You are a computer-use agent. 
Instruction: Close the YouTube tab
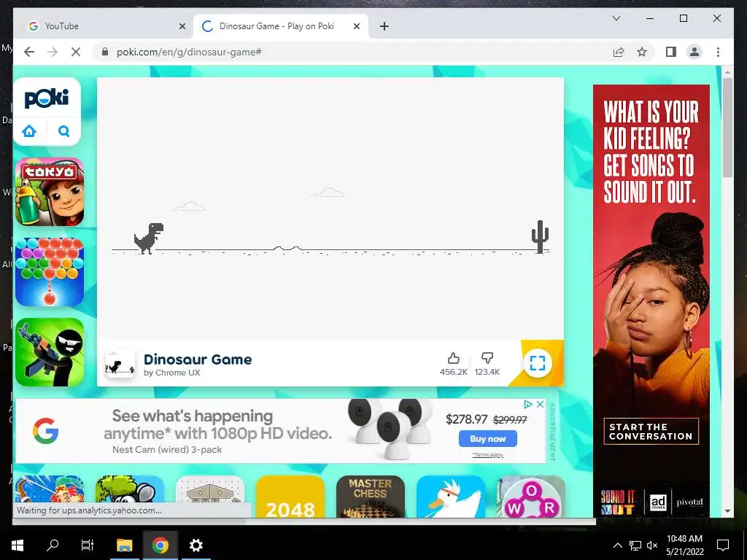[x=182, y=26]
